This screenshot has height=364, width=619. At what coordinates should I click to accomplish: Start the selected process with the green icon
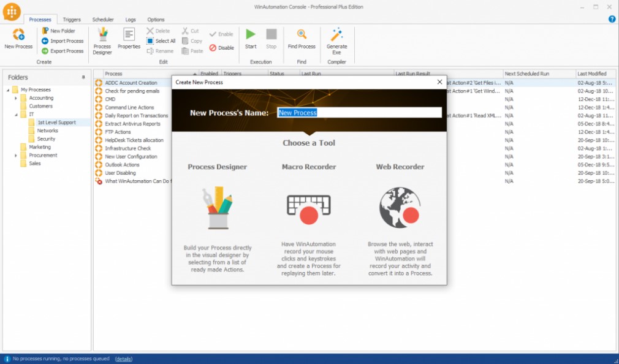coord(250,37)
